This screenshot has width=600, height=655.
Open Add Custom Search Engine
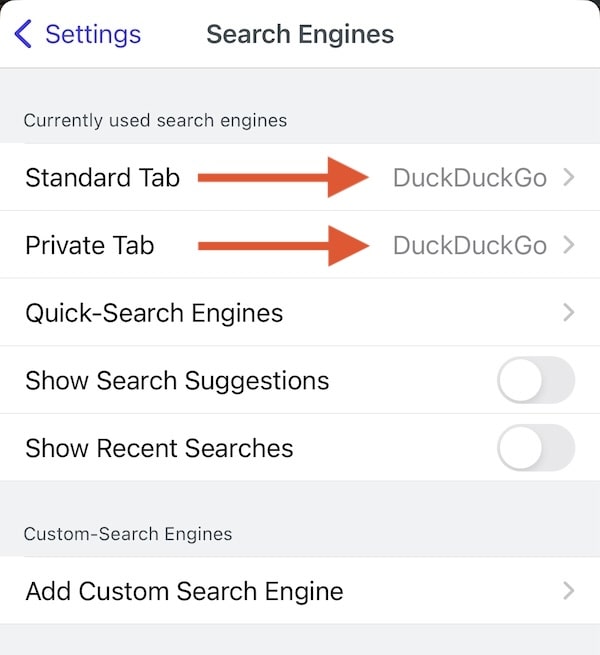pyautogui.click(x=184, y=591)
